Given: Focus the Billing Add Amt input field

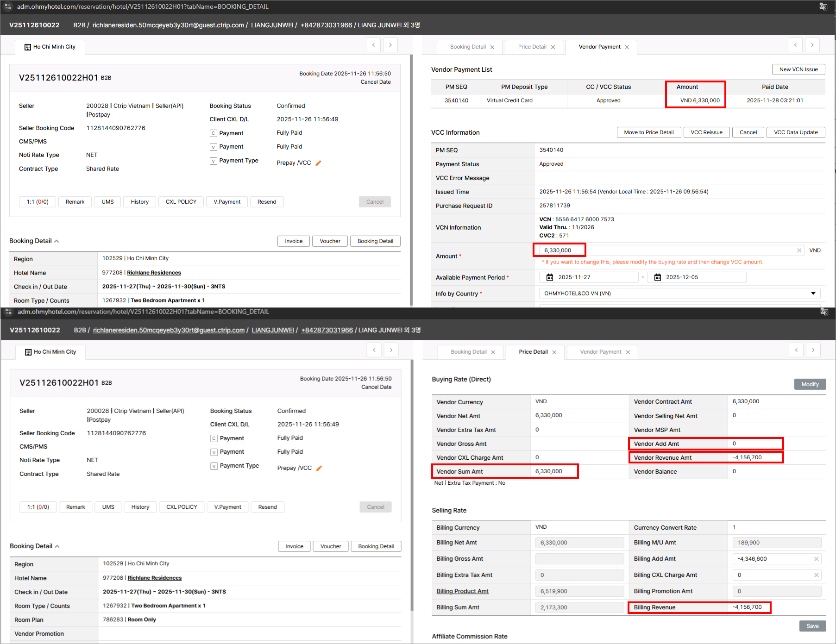Looking at the screenshot, I should pyautogui.click(x=771, y=559).
